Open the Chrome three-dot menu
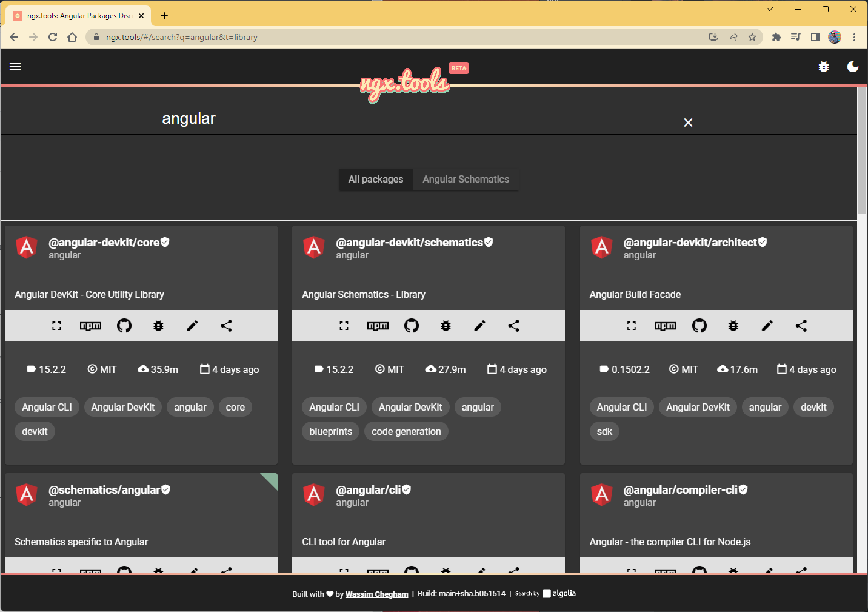The image size is (868, 612). [x=854, y=37]
